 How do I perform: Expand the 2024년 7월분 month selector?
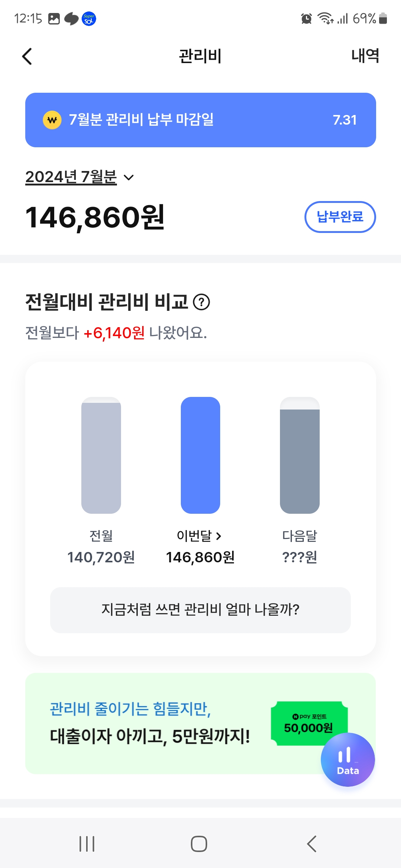click(71, 177)
